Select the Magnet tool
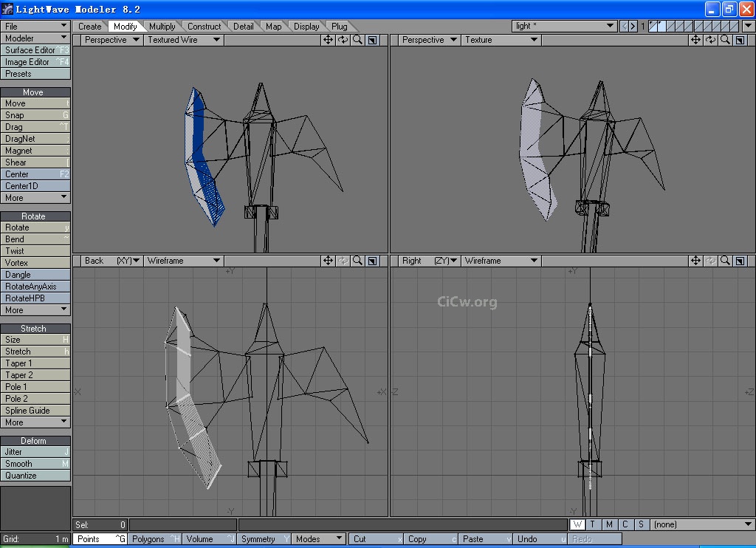This screenshot has width=756, height=548. coord(35,151)
